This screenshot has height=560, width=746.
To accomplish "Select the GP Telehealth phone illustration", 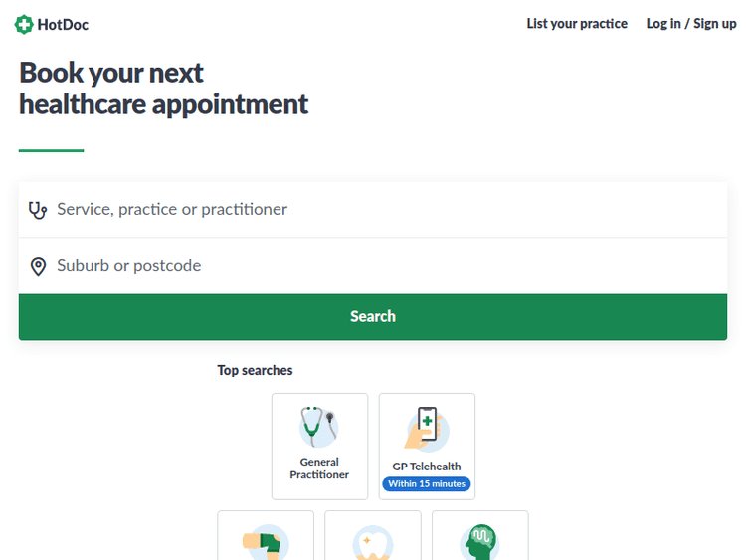I will pyautogui.click(x=427, y=427).
